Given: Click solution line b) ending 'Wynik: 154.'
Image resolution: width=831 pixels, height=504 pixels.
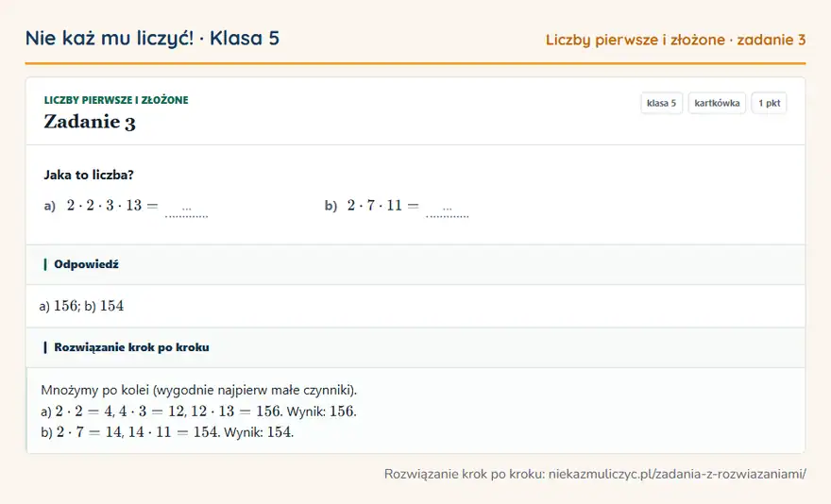Looking at the screenshot, I should pos(167,432).
